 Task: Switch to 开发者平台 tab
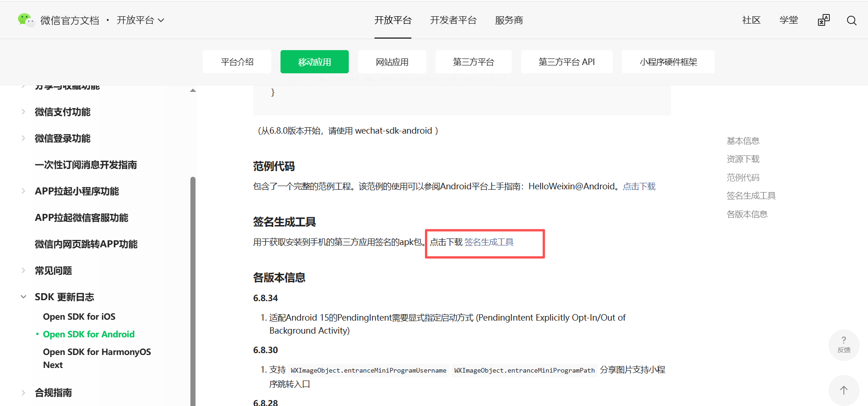(x=453, y=20)
